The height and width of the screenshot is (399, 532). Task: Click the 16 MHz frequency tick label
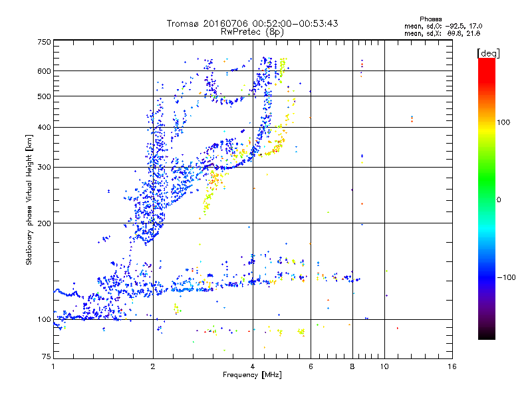452,366
